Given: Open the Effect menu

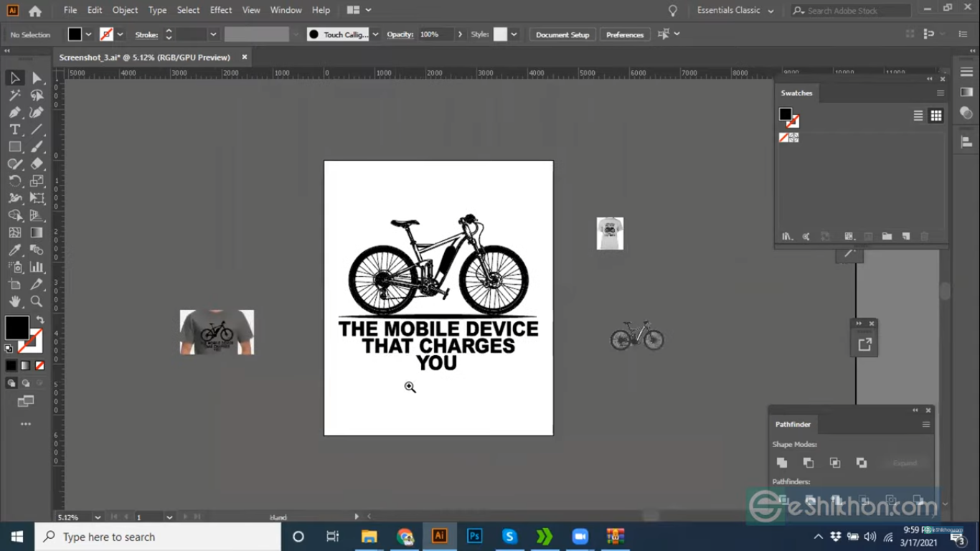Looking at the screenshot, I should pos(221,10).
